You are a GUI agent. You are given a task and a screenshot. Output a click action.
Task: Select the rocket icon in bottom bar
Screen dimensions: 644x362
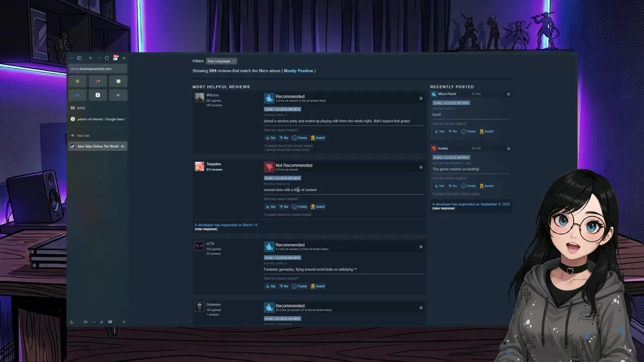(x=102, y=322)
